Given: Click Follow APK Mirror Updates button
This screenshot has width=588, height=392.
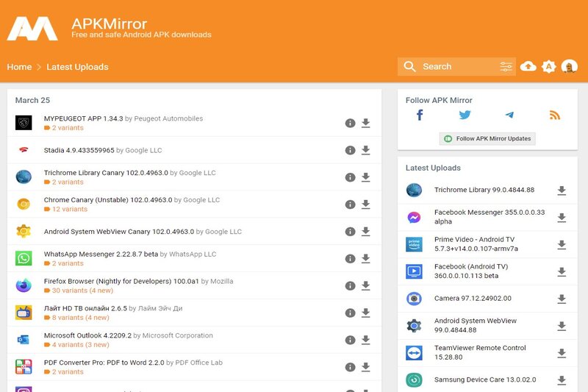Looking at the screenshot, I should coord(487,138).
